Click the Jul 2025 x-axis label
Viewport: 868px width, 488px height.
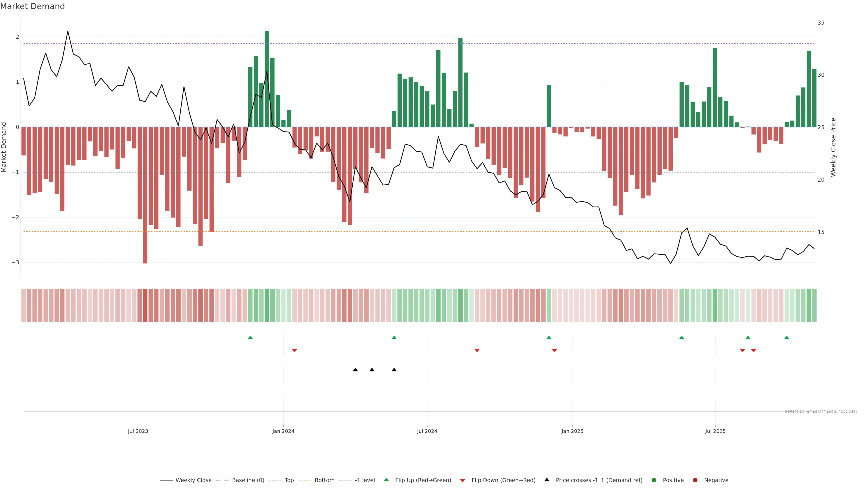click(715, 431)
